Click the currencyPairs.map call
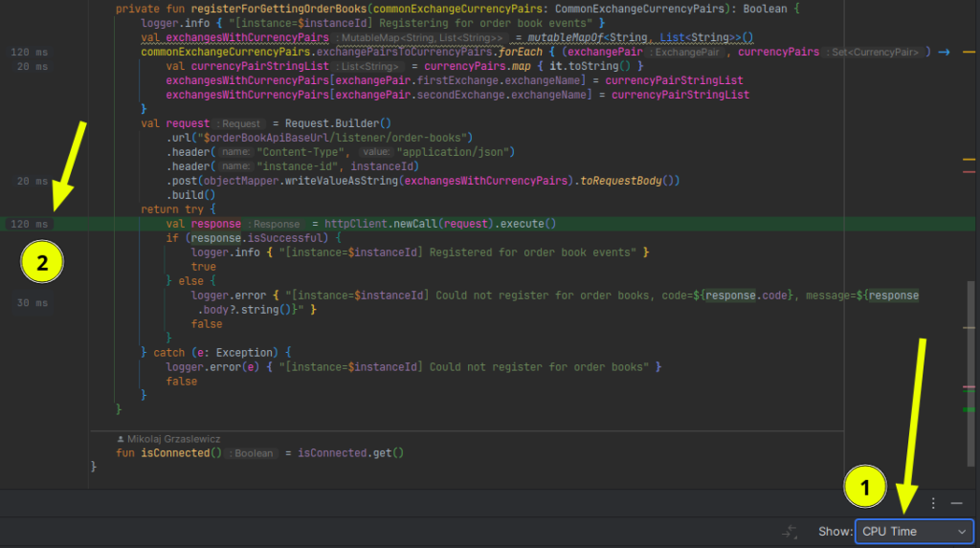 477,66
